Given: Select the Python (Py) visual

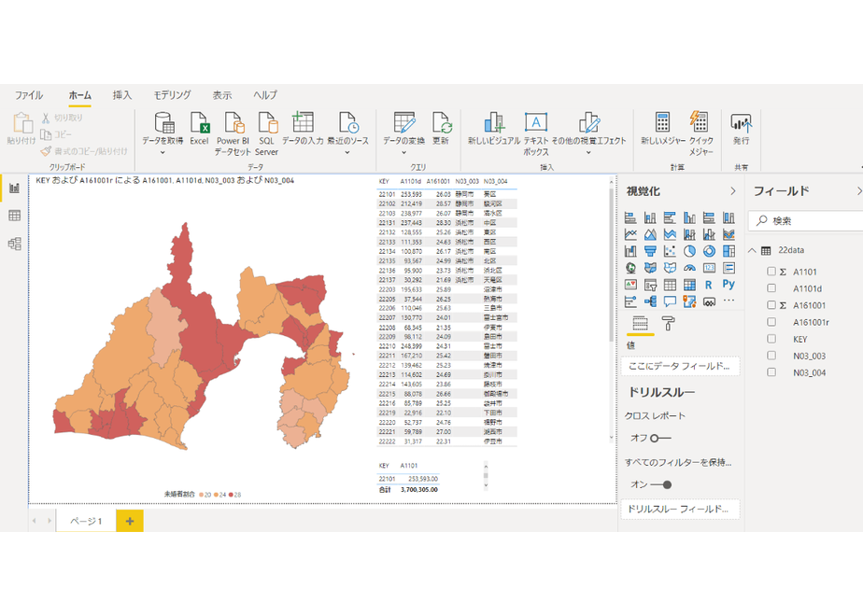Looking at the screenshot, I should [x=729, y=285].
